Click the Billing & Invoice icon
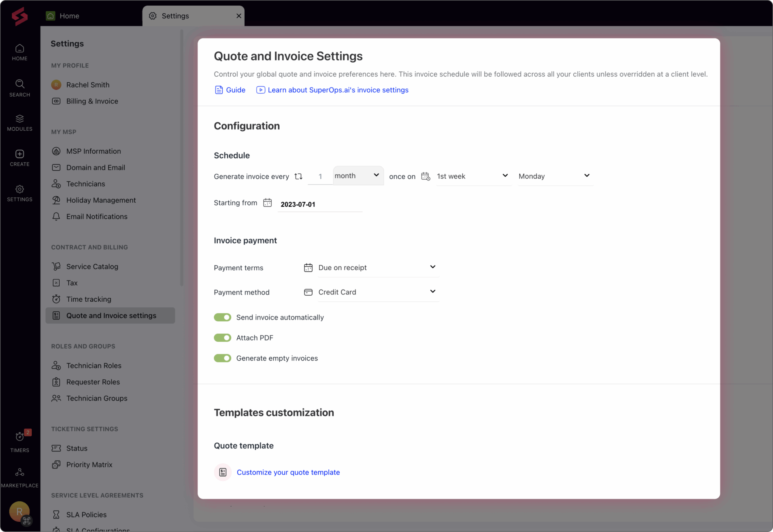Viewport: 773px width, 532px height. point(56,101)
